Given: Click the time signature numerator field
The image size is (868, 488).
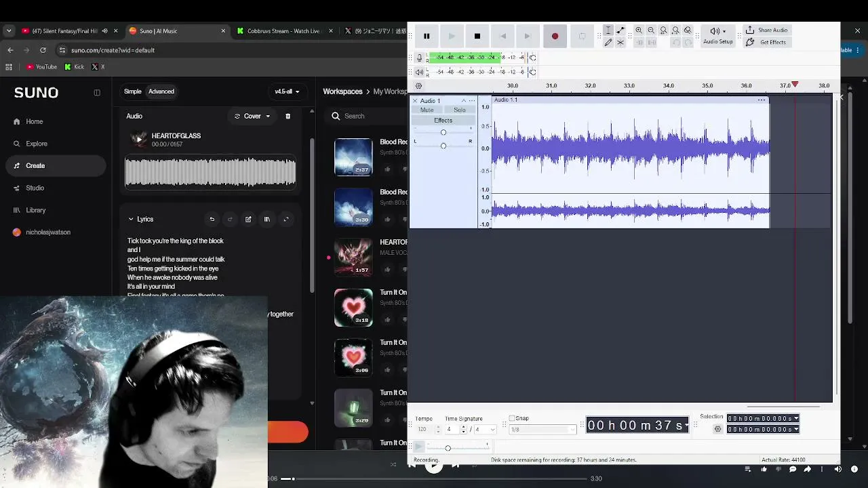Looking at the screenshot, I should tap(452, 430).
